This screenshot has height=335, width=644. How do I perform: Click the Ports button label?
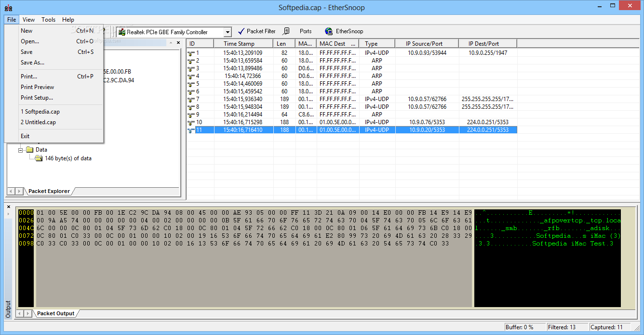(x=306, y=31)
